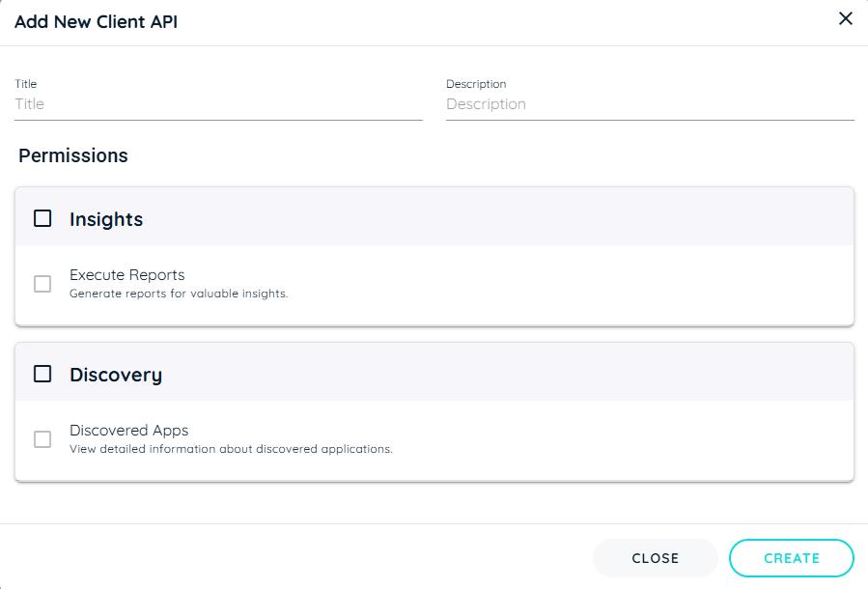
Task: Click the small Description field label
Action: coord(476,84)
